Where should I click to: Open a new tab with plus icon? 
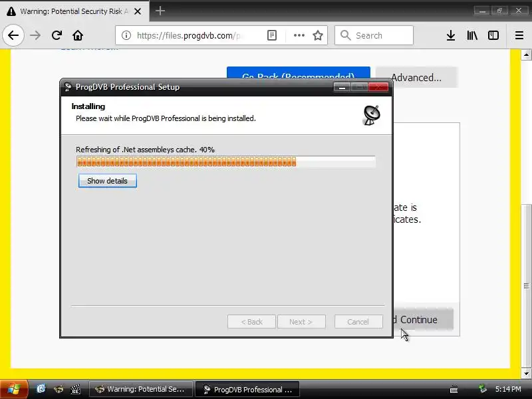tap(160, 11)
